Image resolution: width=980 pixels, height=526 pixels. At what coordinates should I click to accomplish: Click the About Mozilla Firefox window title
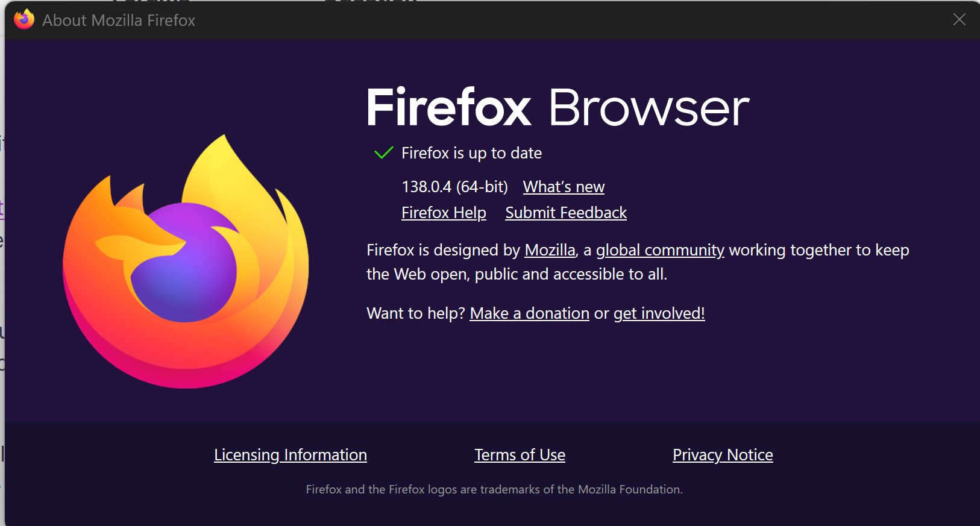click(119, 20)
